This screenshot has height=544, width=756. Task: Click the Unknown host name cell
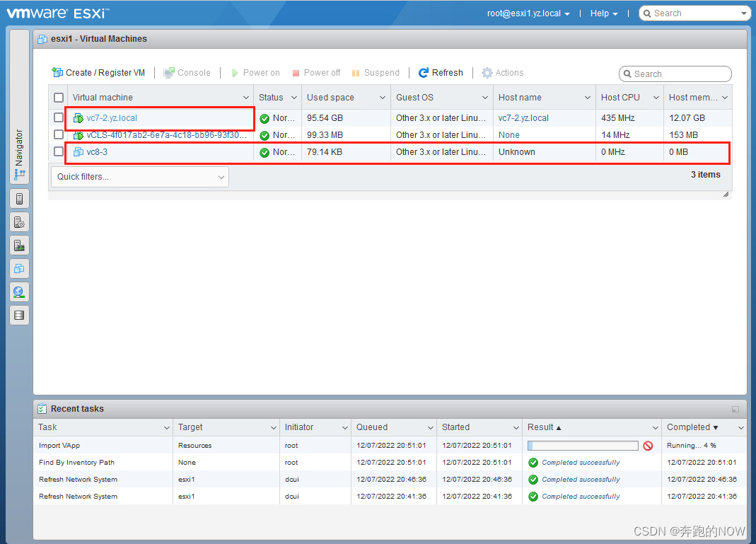coord(544,152)
